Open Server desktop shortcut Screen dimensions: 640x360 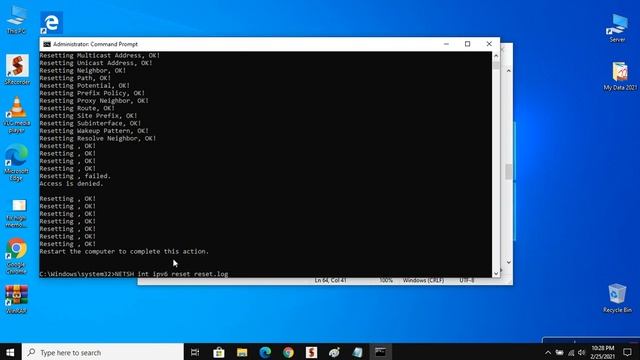pos(617,28)
